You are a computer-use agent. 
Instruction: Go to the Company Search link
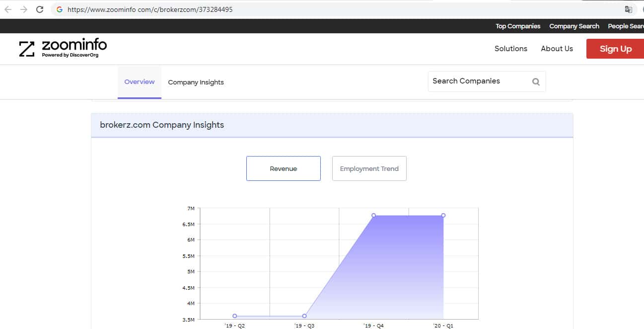pyautogui.click(x=574, y=26)
